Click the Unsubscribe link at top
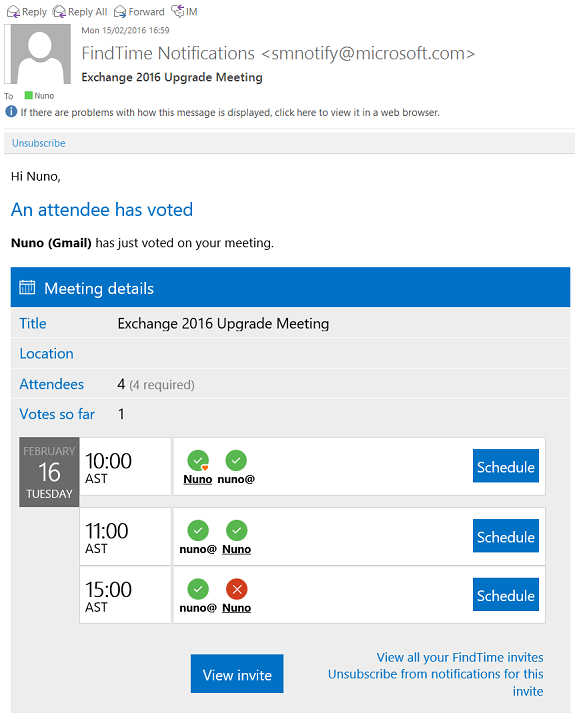 (39, 143)
